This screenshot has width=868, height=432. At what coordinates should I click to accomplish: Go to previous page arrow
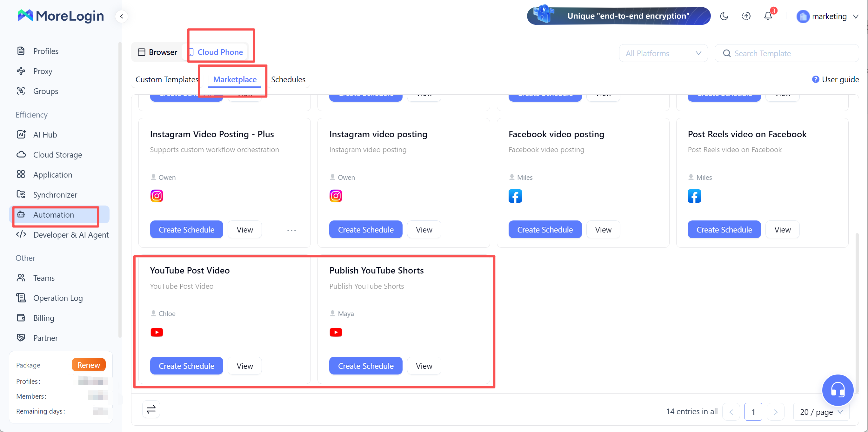tap(731, 412)
